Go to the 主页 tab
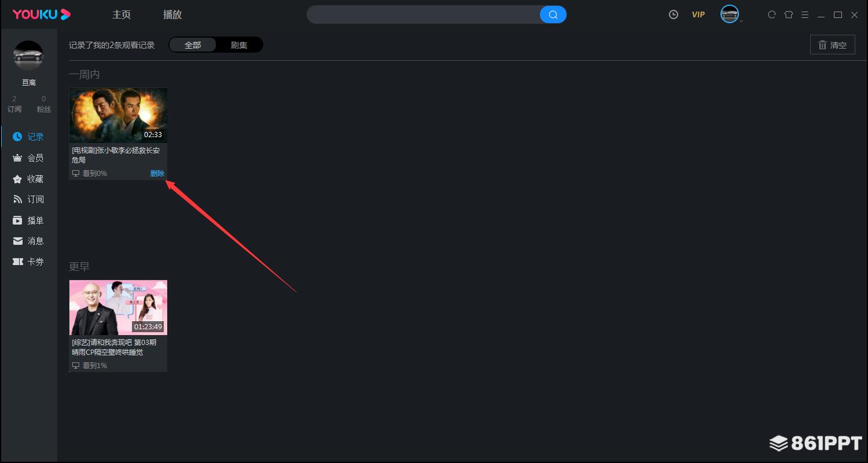Viewport: 868px width, 463px height. (122, 14)
